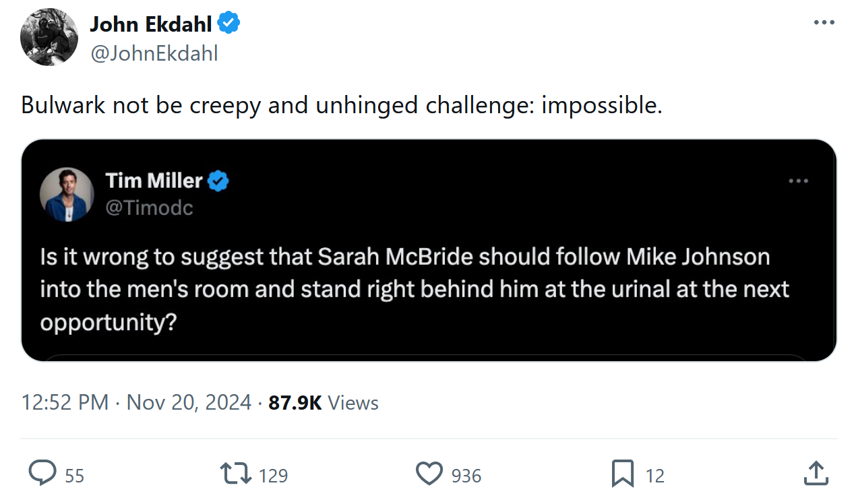Image resolution: width=858 pixels, height=504 pixels.
Task: Open quoted tweet's three-dot menu
Action: [798, 181]
